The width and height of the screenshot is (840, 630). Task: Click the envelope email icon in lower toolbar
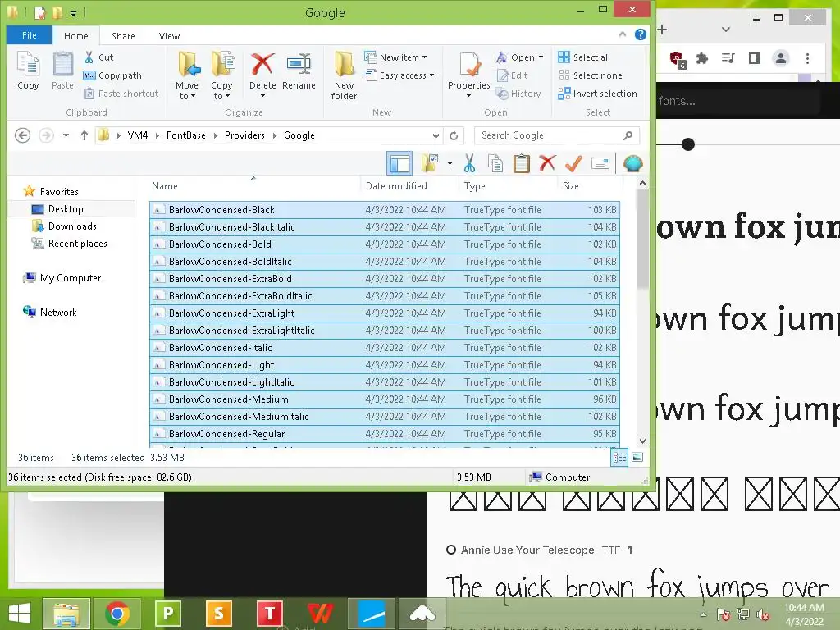coord(600,163)
